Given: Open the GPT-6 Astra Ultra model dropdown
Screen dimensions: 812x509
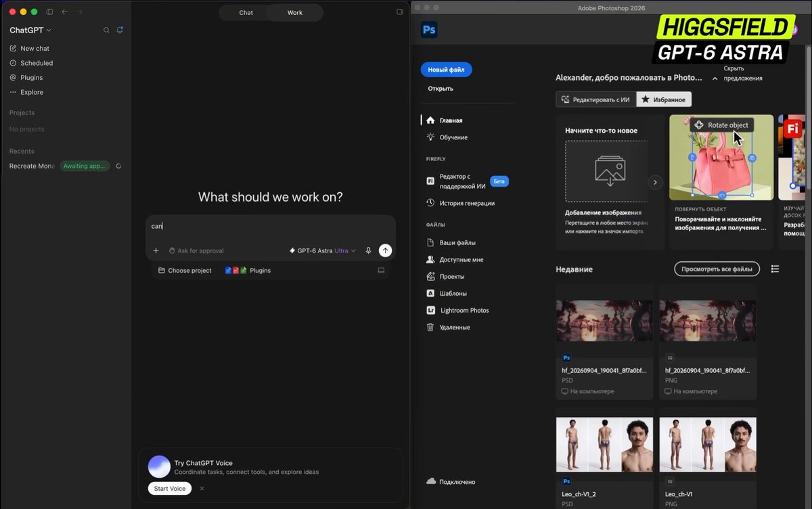Looking at the screenshot, I should pyautogui.click(x=323, y=250).
